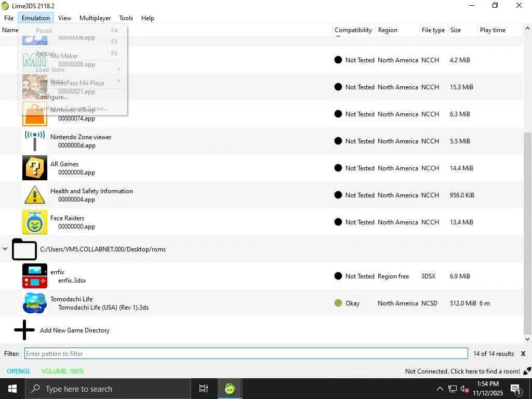Open the File menu
This screenshot has width=532, height=399.
[9, 18]
